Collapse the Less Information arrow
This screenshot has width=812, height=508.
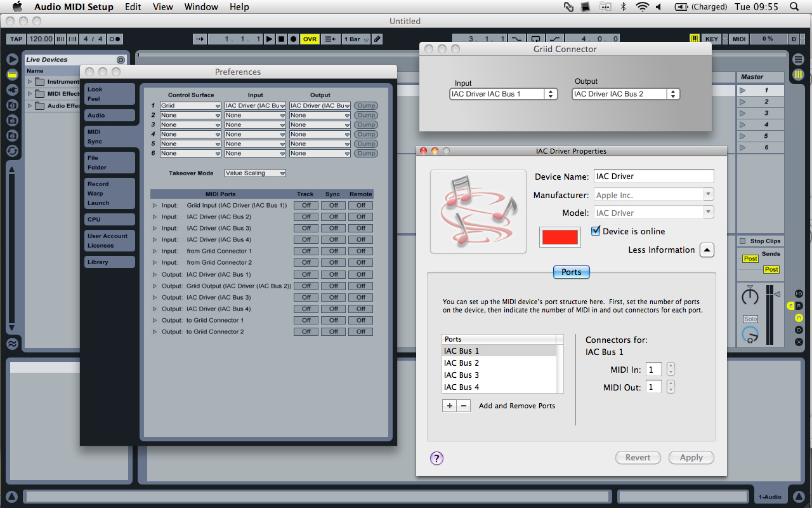tap(707, 250)
